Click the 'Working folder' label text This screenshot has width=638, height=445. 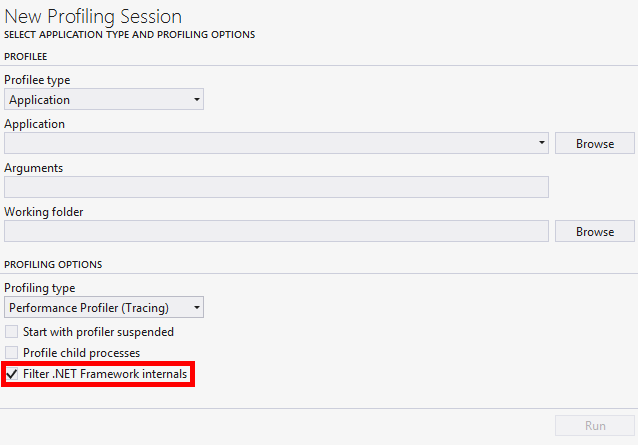[x=43, y=212]
